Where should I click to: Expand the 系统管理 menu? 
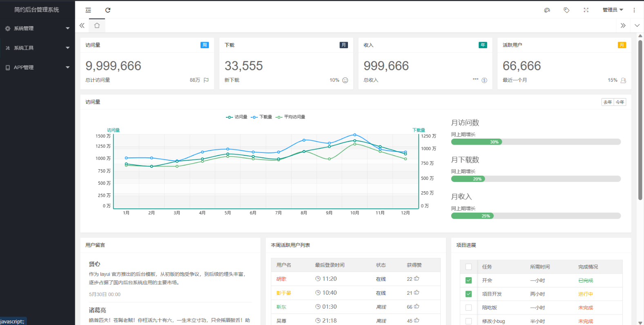pyautogui.click(x=38, y=28)
